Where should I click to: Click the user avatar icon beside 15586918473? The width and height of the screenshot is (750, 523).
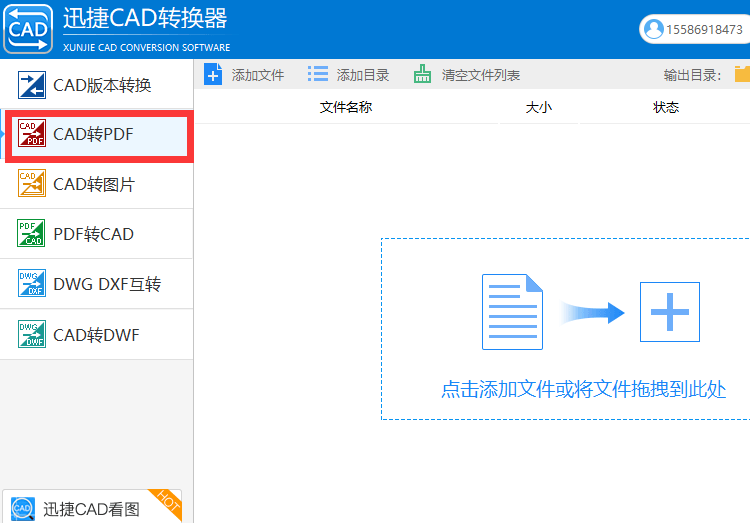(653, 29)
